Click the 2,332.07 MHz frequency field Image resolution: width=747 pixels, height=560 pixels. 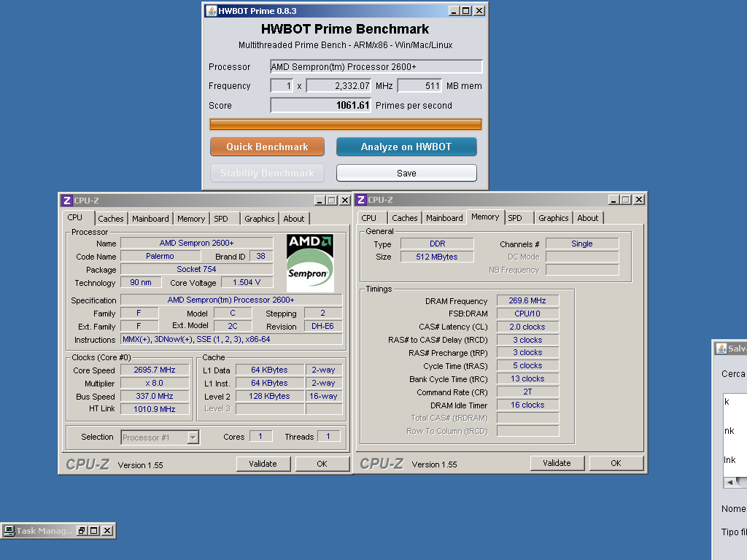pos(338,86)
